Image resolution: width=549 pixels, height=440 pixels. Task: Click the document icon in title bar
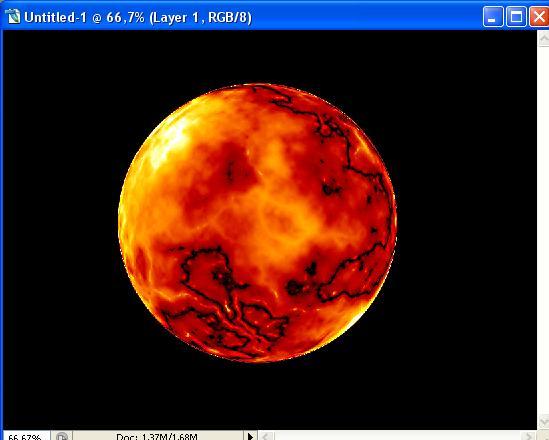(13, 16)
